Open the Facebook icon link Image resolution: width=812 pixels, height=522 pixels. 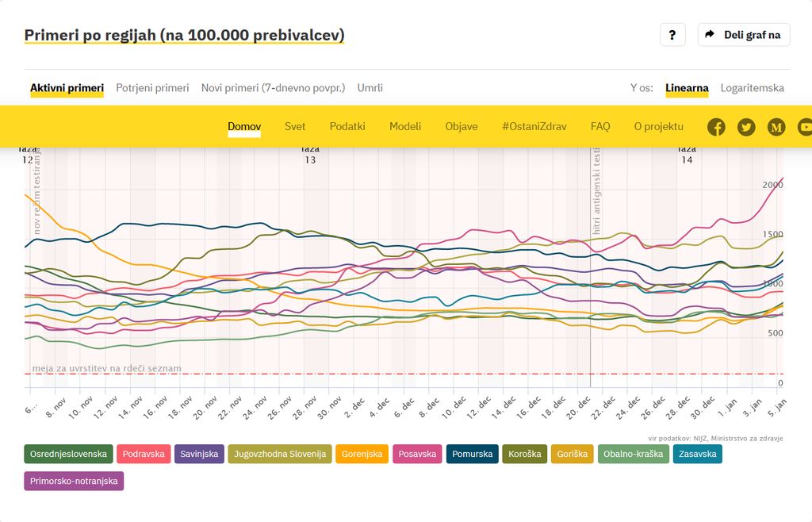tap(716, 127)
